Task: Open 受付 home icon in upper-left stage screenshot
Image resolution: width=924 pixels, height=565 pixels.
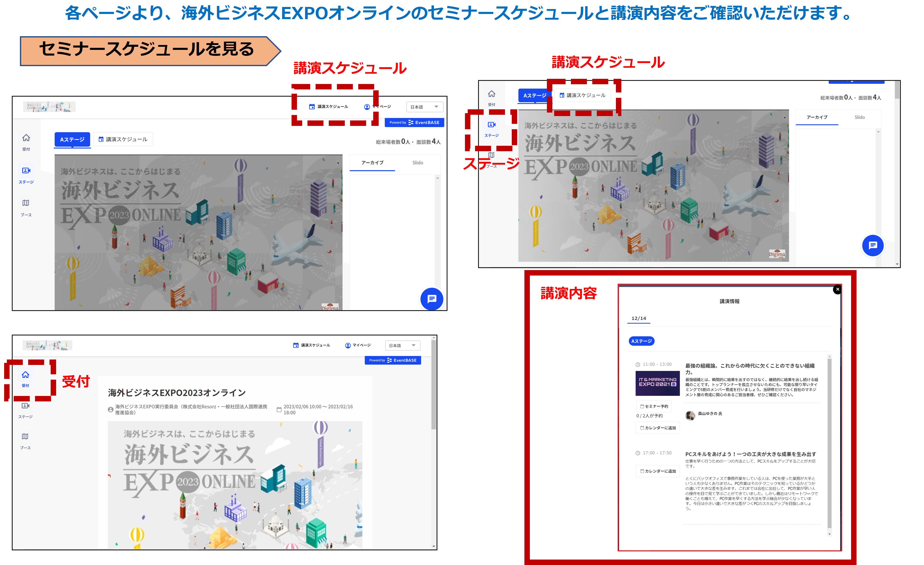Action: (26, 142)
